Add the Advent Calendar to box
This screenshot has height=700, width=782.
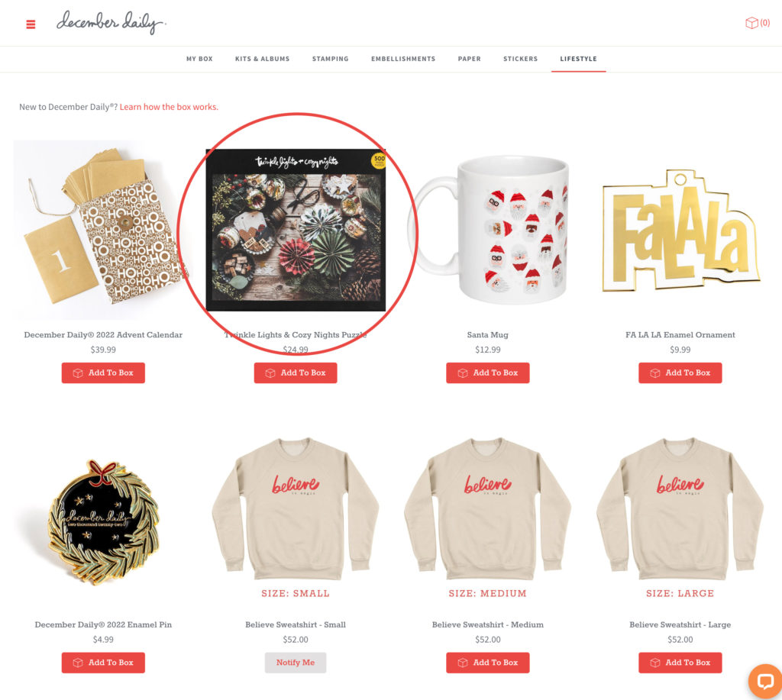103,373
